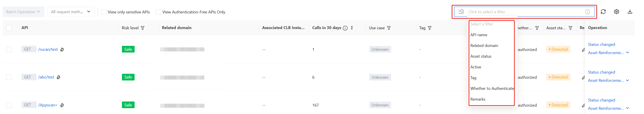Check View Authentication-Free APIs Only

(158, 12)
